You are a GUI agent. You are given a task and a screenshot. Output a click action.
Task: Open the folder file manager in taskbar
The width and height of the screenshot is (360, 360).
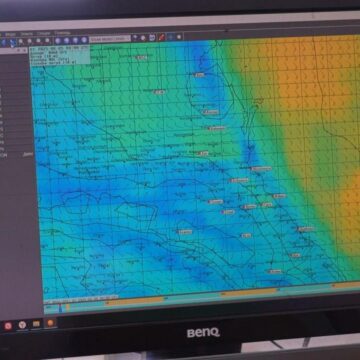pyautogui.click(x=36, y=324)
